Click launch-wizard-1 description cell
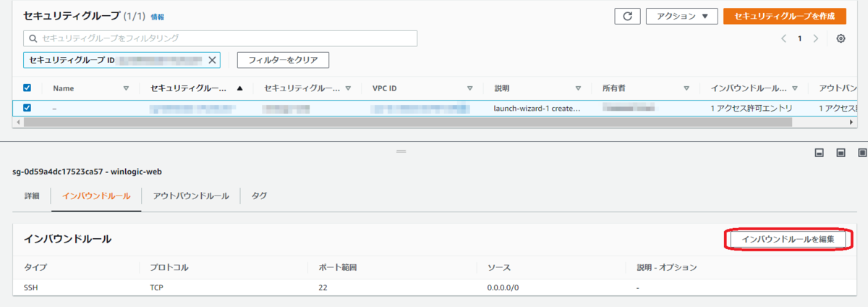This screenshot has height=307, width=868. coord(537,109)
